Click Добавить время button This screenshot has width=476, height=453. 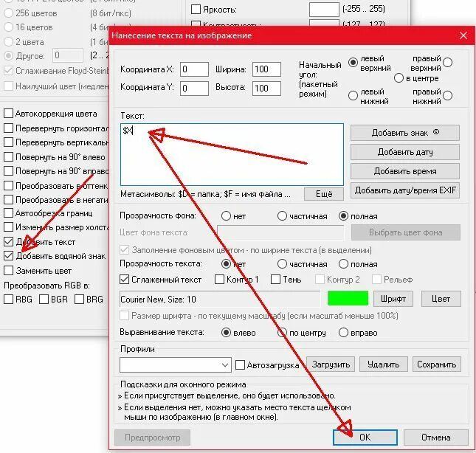pyautogui.click(x=405, y=171)
